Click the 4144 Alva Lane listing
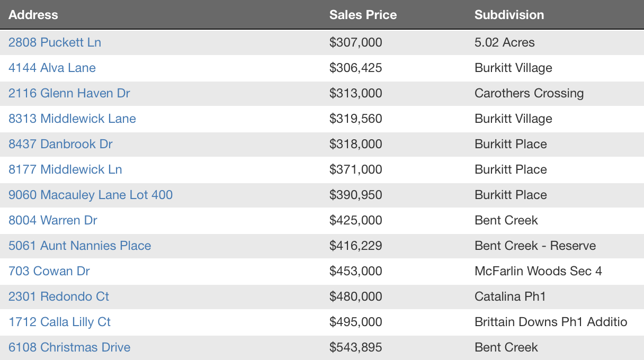Image resolution: width=644 pixels, height=360 pixels. (x=52, y=68)
